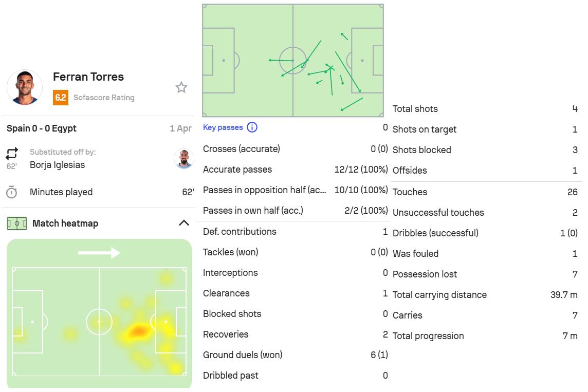Image resolution: width=588 pixels, height=392 pixels.
Task: Open the Key passes link
Action: [x=223, y=127]
